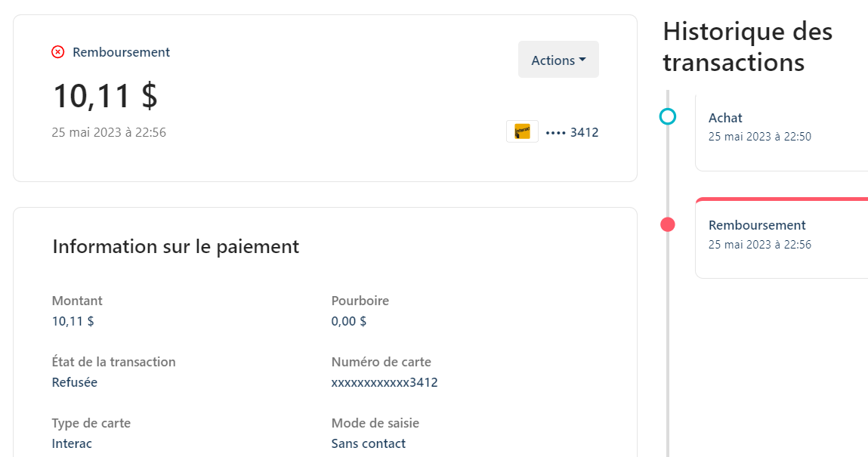This screenshot has height=457, width=868.
Task: Click the masked card number ending 3412
Action: [x=572, y=132]
